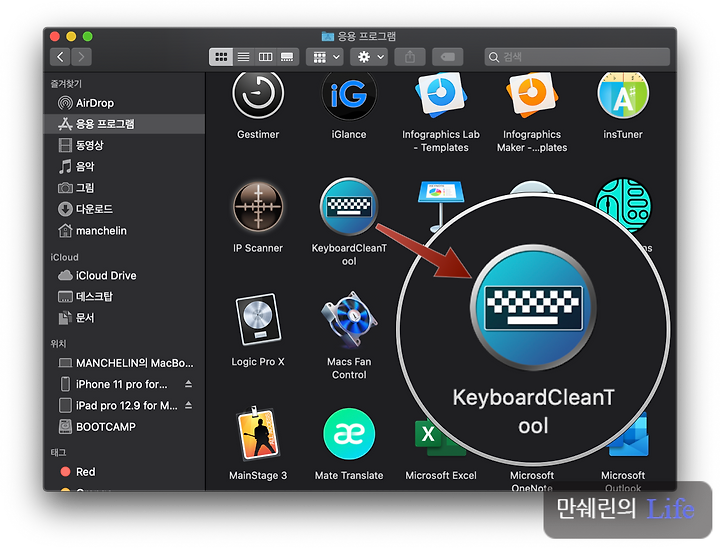Click the iGlance name label
The image size is (720, 548).
(349, 135)
